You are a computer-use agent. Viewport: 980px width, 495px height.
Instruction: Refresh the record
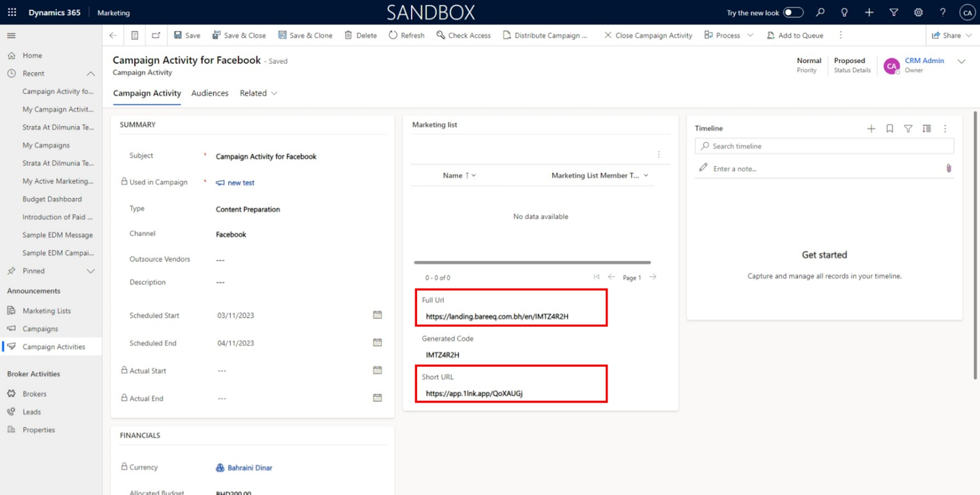point(407,35)
